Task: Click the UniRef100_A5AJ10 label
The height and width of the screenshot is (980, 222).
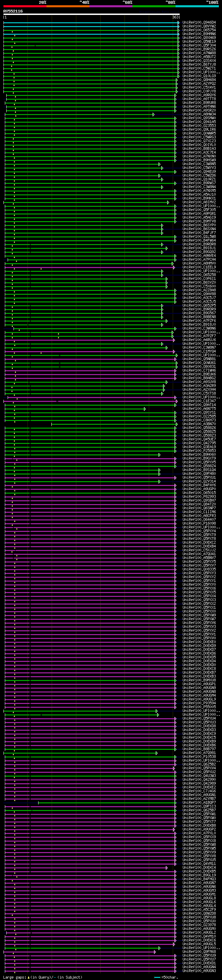Action: 199,194
